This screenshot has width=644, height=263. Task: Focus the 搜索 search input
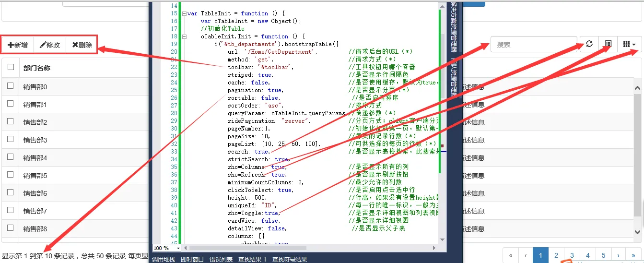[x=534, y=45]
